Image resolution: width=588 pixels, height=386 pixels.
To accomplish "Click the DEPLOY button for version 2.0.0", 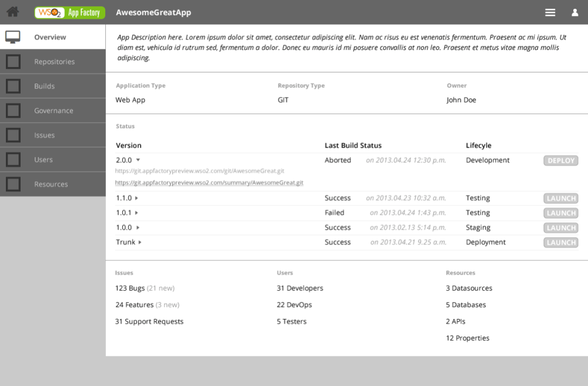I will 560,160.
